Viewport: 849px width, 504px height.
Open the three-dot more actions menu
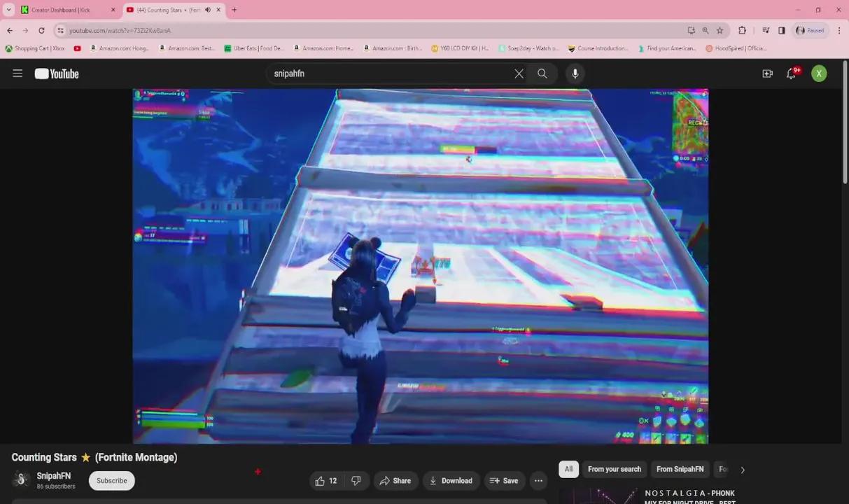tap(538, 481)
